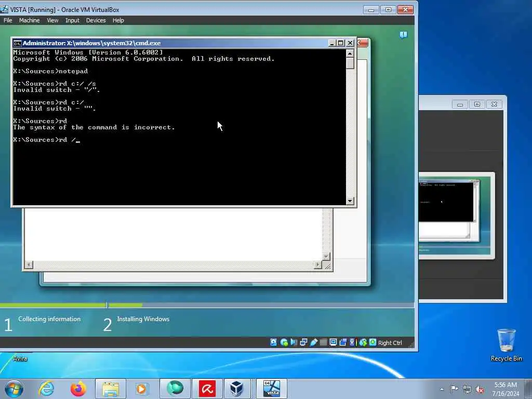Click the CPU virtualization 'V' indicator icon
Screen dimensions: 532x399
[x=352, y=342]
